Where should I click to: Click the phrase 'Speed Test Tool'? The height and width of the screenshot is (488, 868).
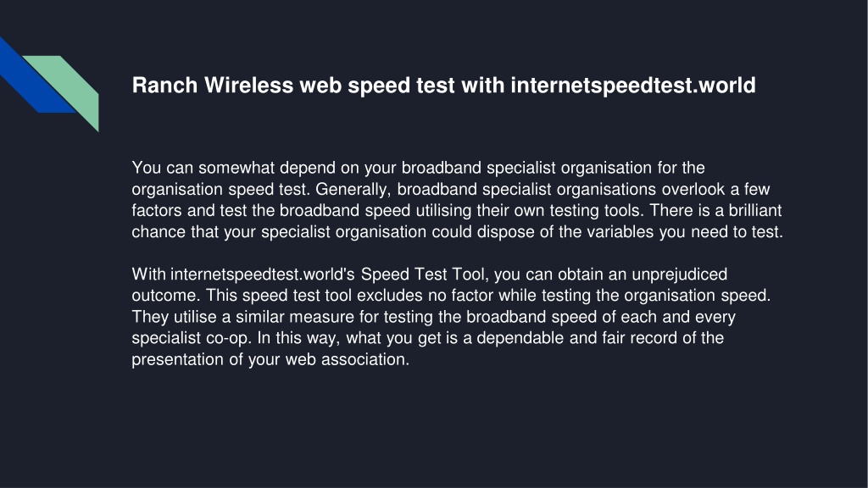pos(424,274)
